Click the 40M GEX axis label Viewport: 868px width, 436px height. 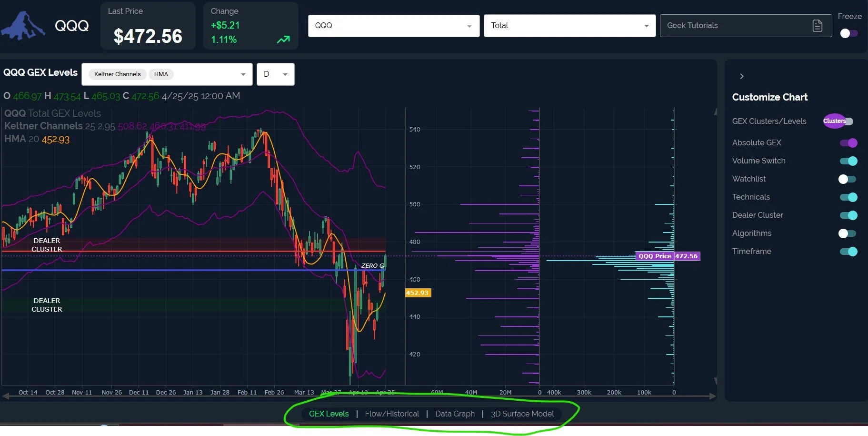click(471, 392)
